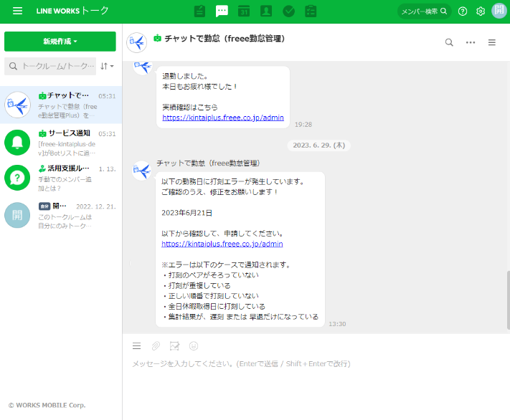Open the chat side menu icon

coord(492,42)
